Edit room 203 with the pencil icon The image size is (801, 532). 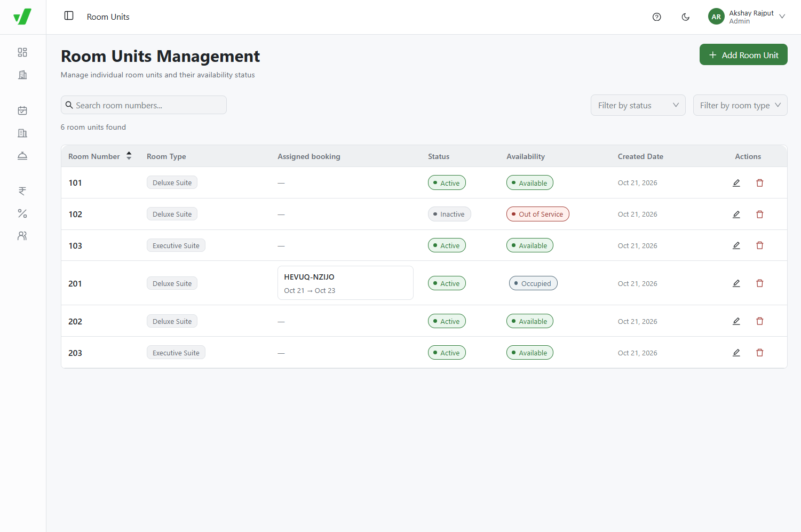[x=736, y=353]
